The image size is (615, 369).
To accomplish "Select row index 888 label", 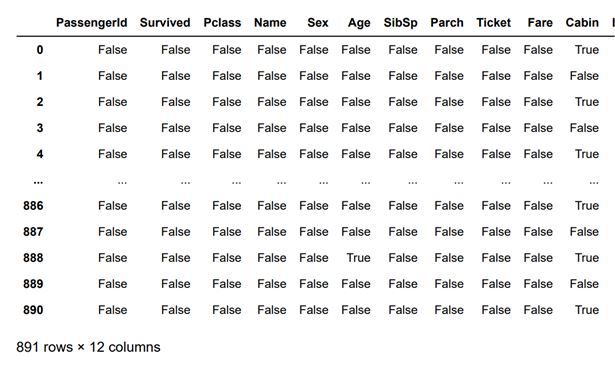I will (33, 258).
